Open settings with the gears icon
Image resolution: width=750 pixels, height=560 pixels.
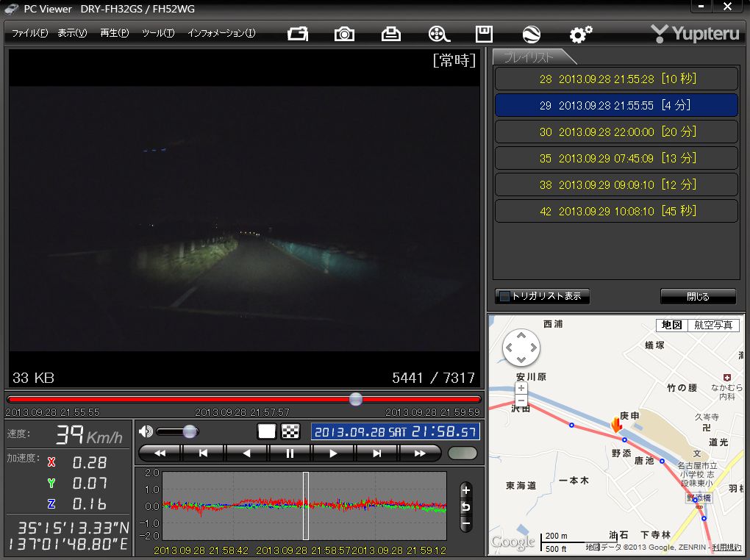(x=581, y=34)
